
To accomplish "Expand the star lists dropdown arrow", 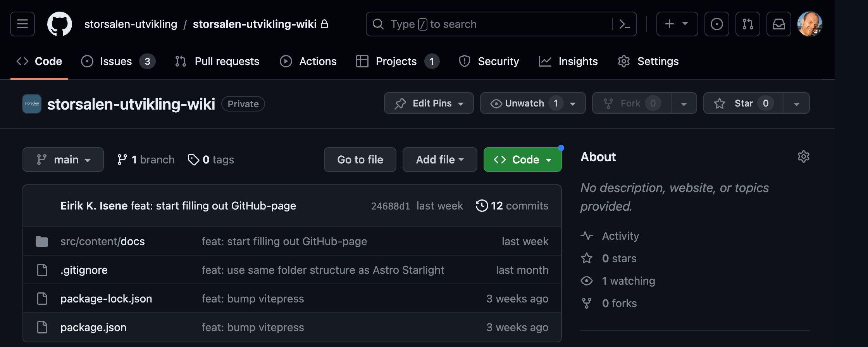I will pyautogui.click(x=797, y=103).
